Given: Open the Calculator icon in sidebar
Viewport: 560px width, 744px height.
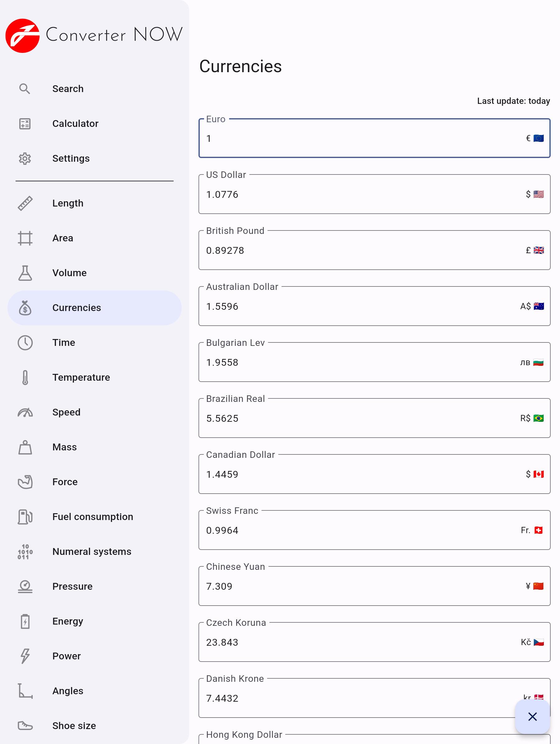Looking at the screenshot, I should click(x=25, y=124).
